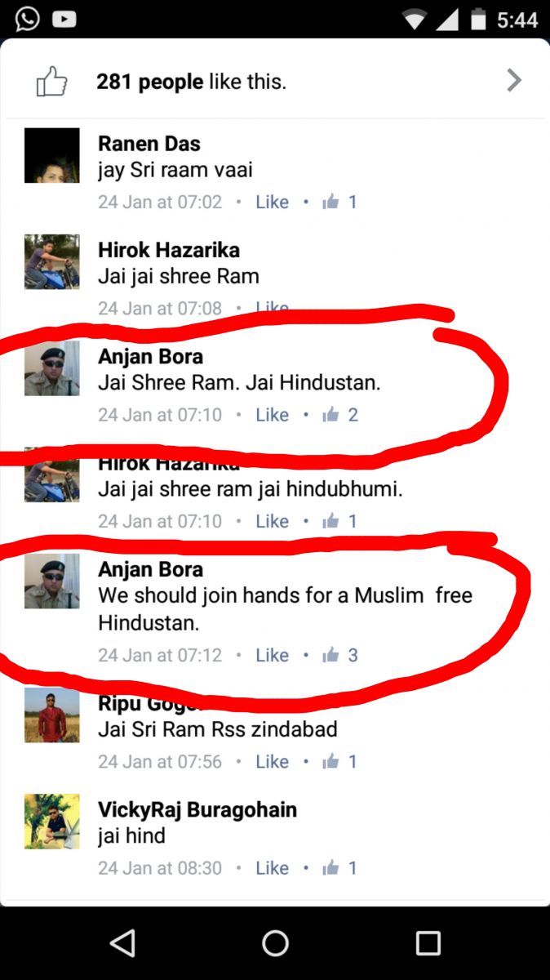Tap the thumbs-up icon beside 281 people

tap(51, 82)
